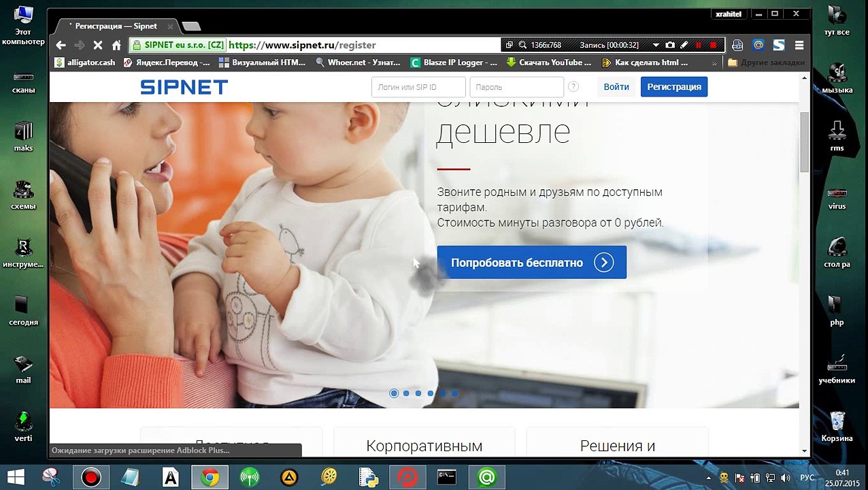
Task: Focus the Логин или SIP ID field
Action: tap(418, 87)
